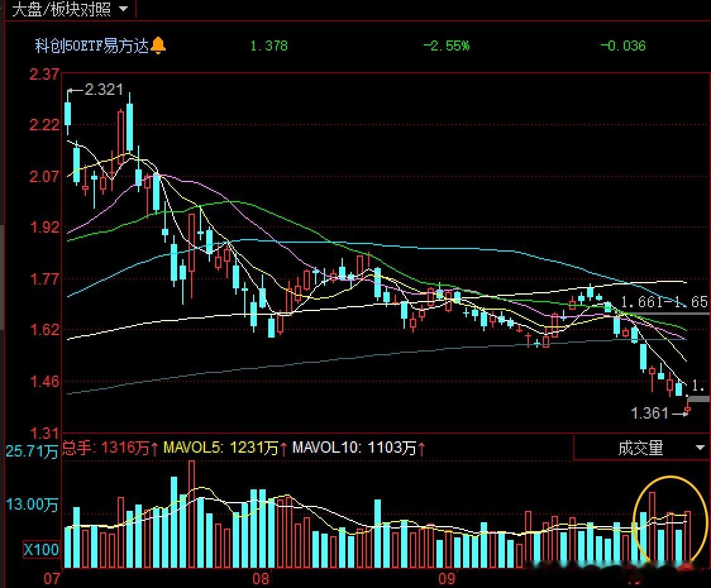The width and height of the screenshot is (711, 588).
Task: Click the 1.62 price axis label
Action: coord(44,329)
